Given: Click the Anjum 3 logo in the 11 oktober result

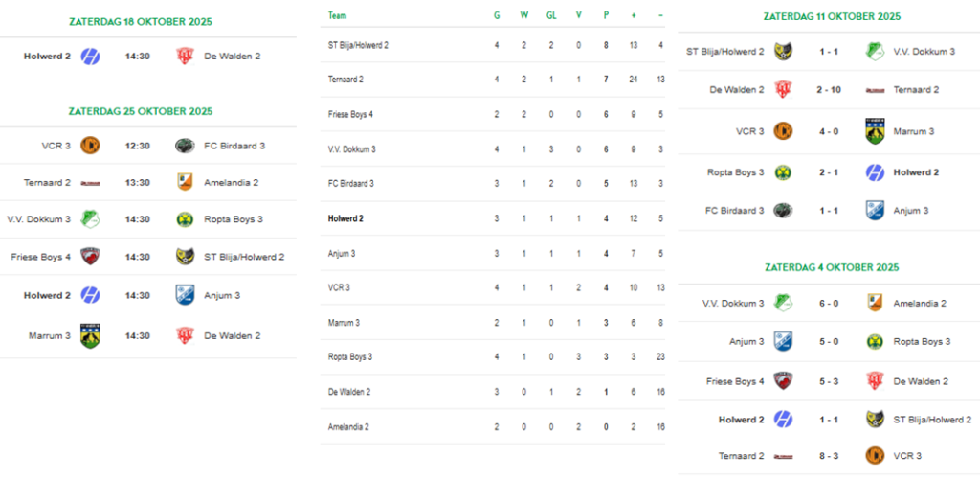Looking at the screenshot, I should coord(874,210).
